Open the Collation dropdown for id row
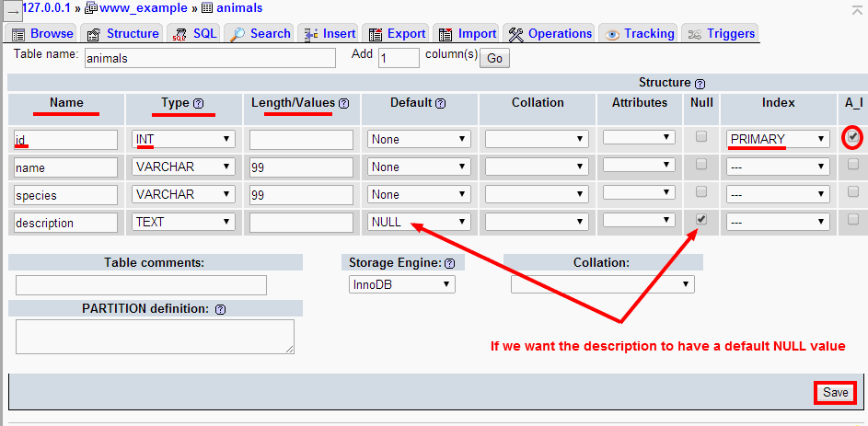Viewport: 868px width, 426px height. [537, 140]
